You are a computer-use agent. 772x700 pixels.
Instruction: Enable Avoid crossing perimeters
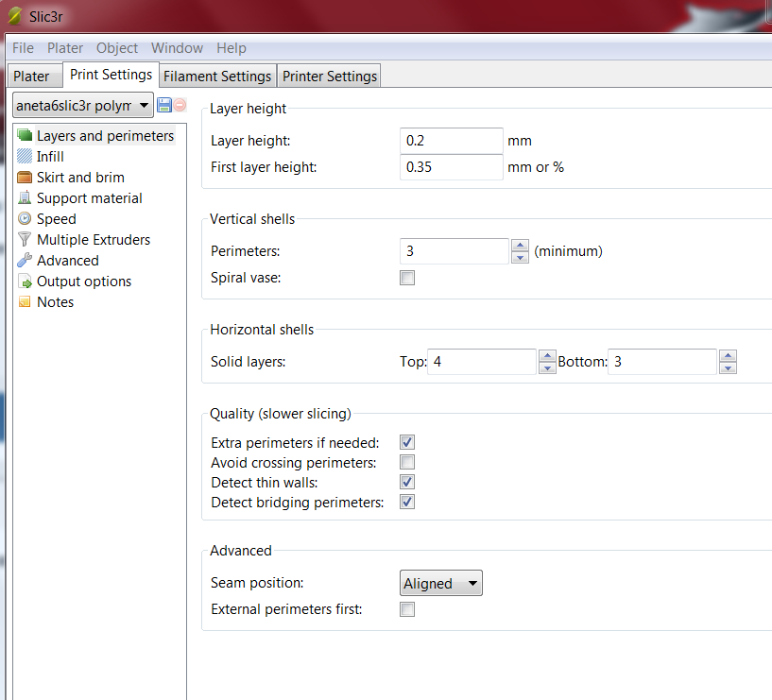407,462
